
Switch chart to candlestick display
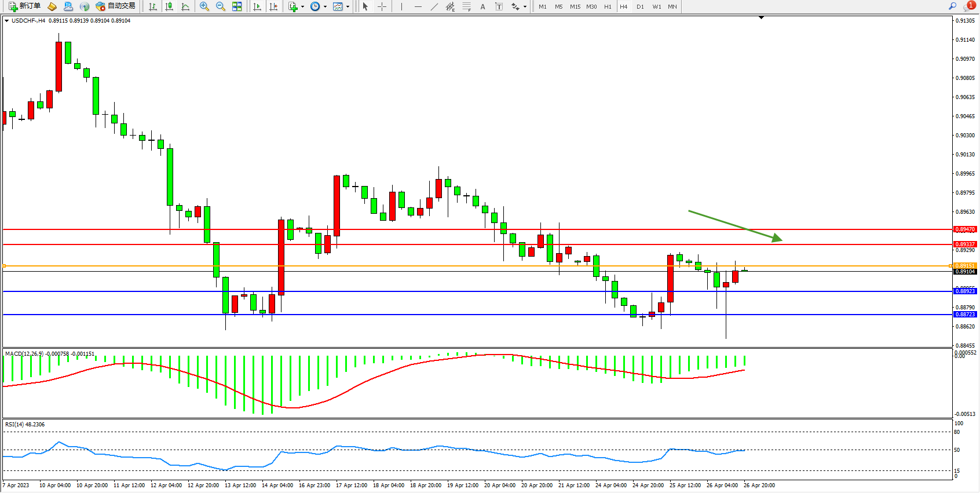[169, 6]
